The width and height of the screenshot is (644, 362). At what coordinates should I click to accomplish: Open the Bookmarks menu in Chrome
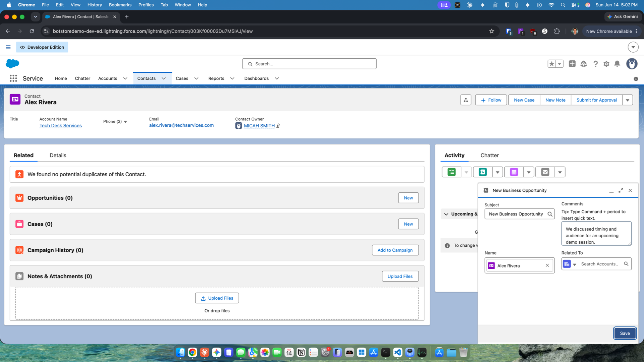(120, 5)
